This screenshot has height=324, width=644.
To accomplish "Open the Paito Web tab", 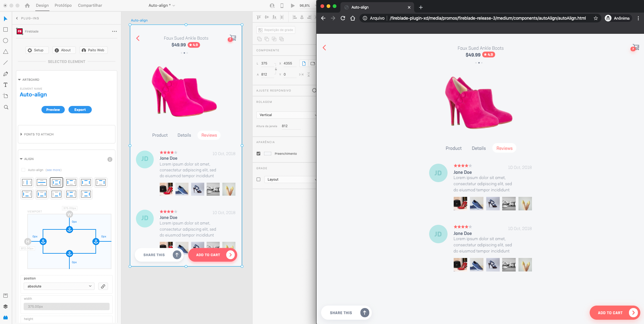I will point(93,50).
